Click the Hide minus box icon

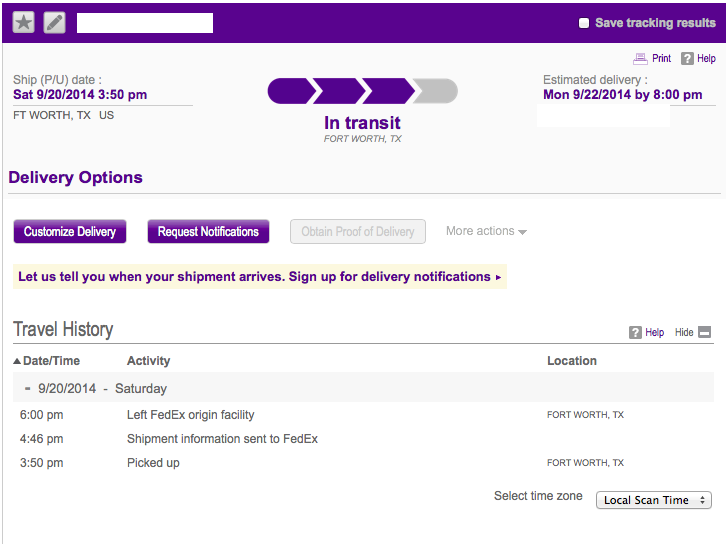click(704, 332)
